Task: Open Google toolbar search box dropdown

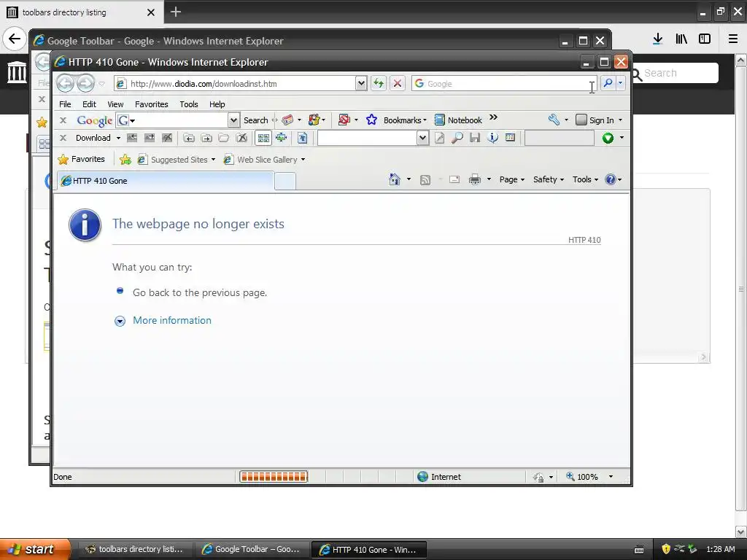Action: click(x=233, y=120)
